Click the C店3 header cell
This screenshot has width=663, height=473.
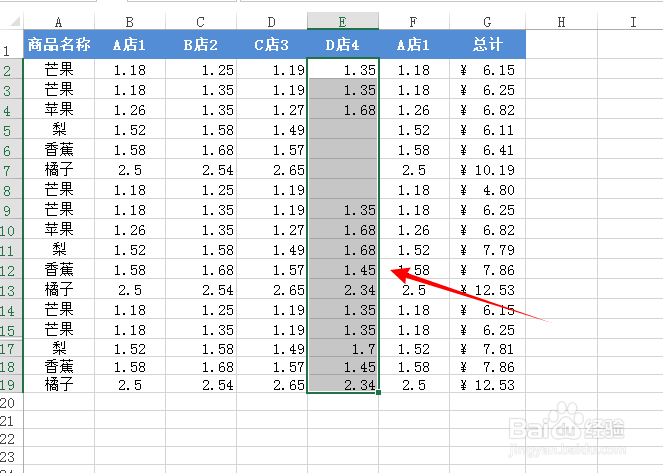tap(272, 44)
